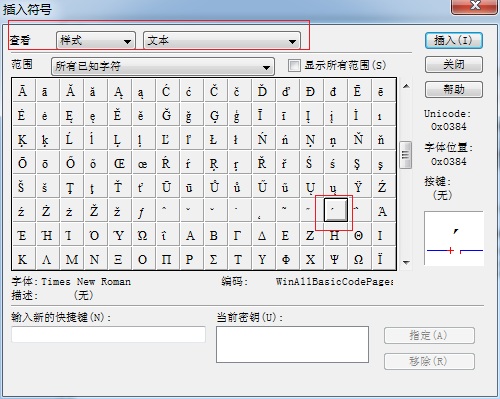Viewport: 500px width, 399px height.
Task: Select the Ÿ (Y with diaeresis) symbol
Action: (359, 187)
